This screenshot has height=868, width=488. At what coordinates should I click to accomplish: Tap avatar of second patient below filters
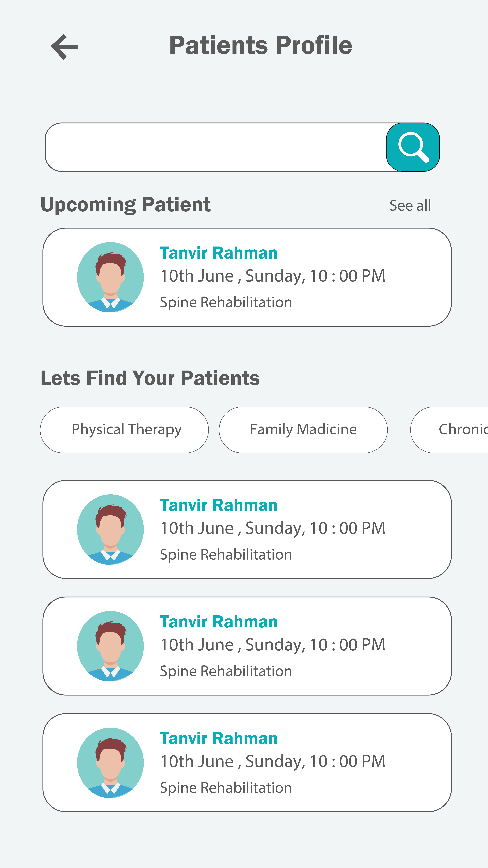point(111,646)
